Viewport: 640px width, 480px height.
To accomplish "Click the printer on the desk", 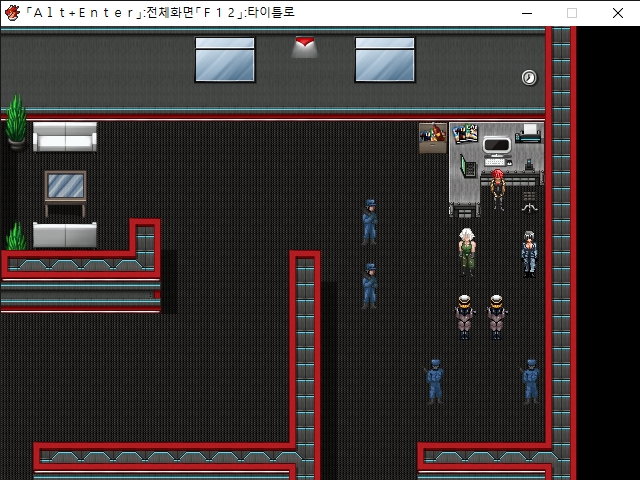I will pos(529,133).
